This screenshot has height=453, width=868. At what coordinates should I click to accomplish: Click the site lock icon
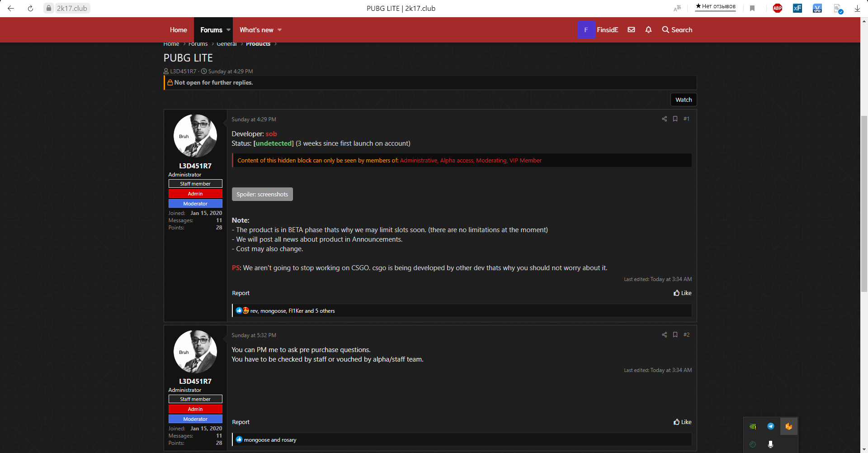click(x=49, y=8)
